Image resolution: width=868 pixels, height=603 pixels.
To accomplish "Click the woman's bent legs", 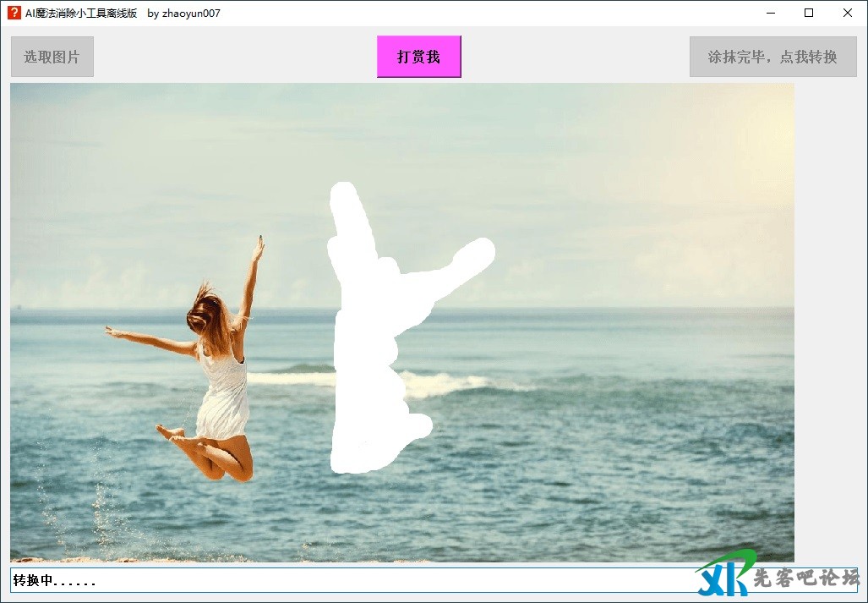I will point(220,457).
